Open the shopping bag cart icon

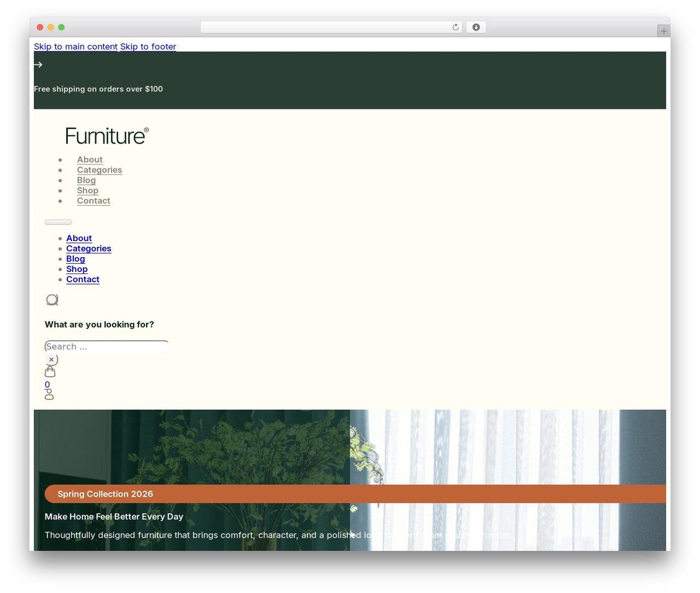click(x=50, y=372)
